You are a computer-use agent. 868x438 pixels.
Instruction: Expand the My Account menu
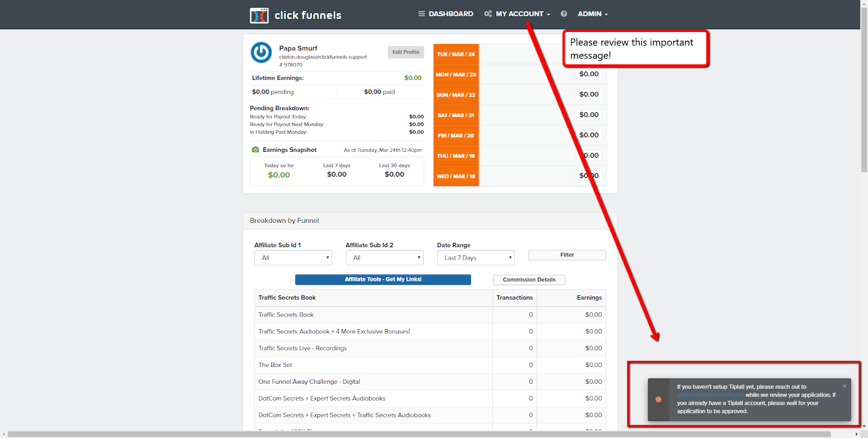(x=517, y=14)
